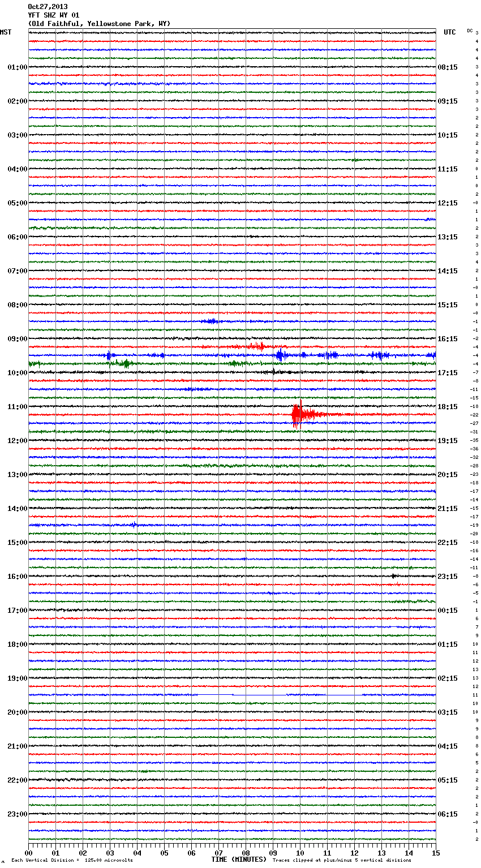
Task: Click the 08:15 UTC row label
Action: click(448, 67)
